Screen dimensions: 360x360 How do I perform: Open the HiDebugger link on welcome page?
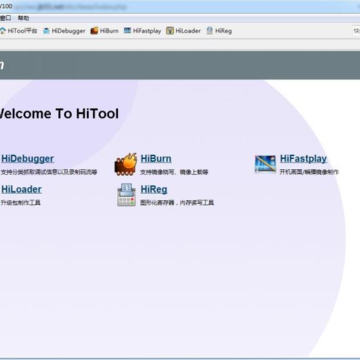(27, 159)
